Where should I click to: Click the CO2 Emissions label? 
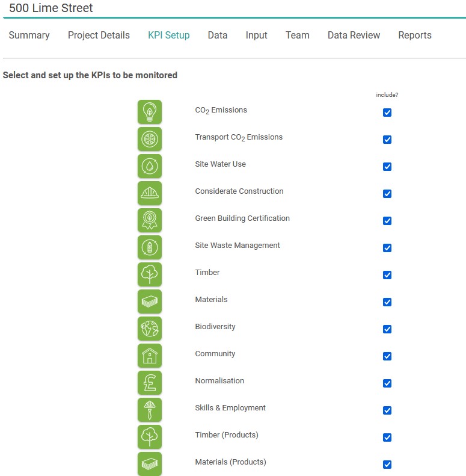tap(221, 110)
